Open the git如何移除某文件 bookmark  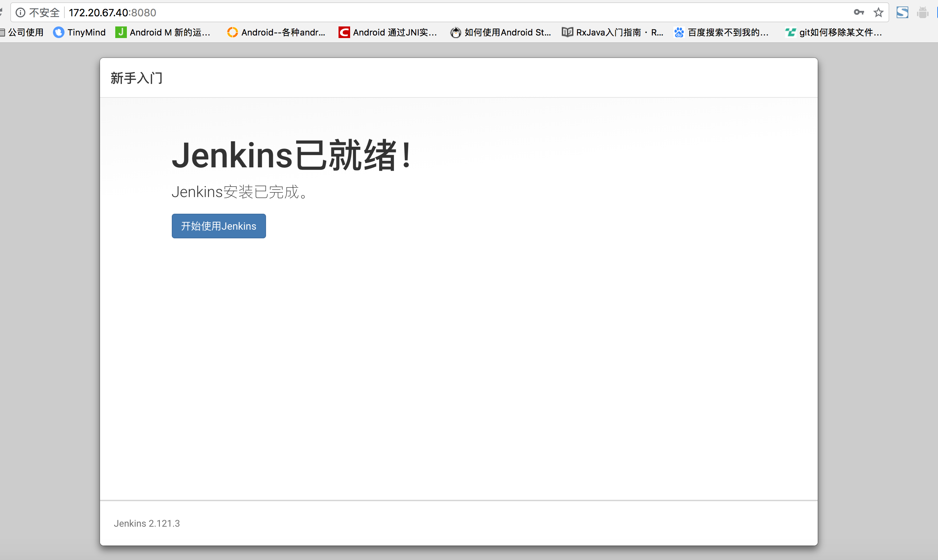(834, 33)
